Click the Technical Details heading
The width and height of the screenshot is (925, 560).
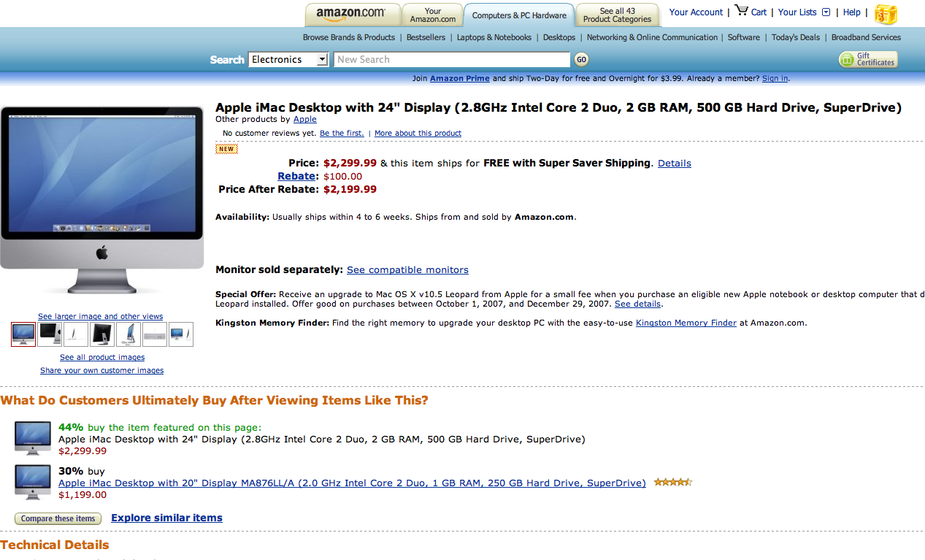55,545
